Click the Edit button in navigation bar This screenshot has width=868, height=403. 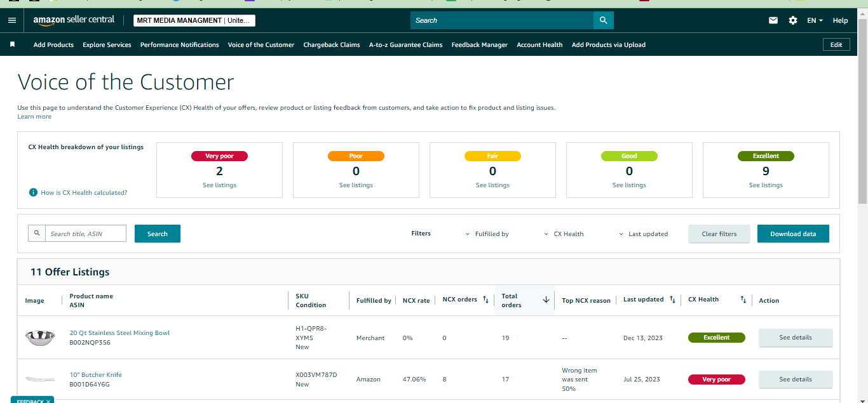[836, 44]
